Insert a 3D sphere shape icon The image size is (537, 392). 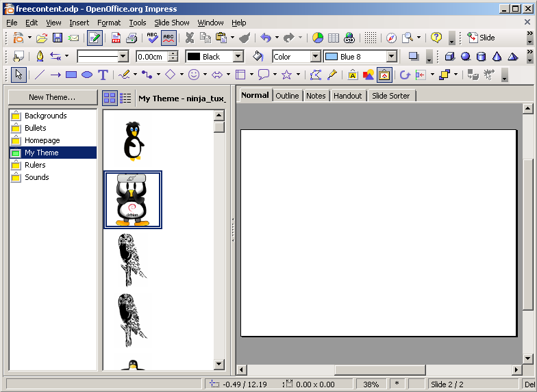[466, 56]
